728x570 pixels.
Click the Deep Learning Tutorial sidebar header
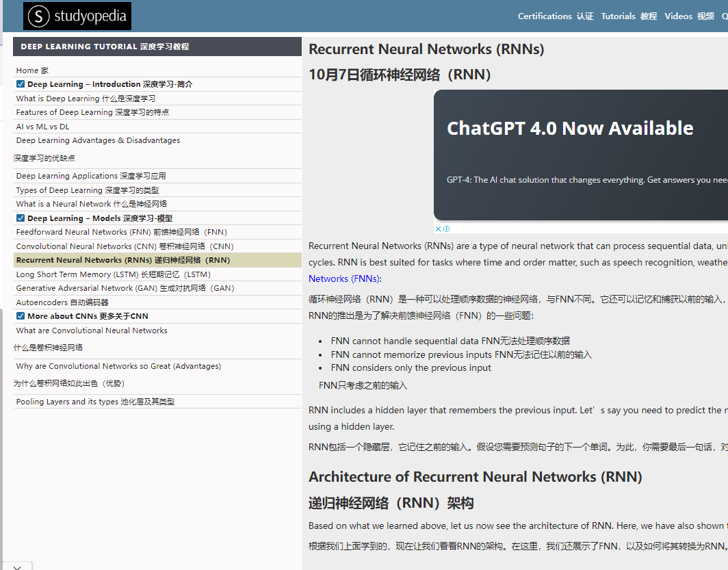pos(157,47)
